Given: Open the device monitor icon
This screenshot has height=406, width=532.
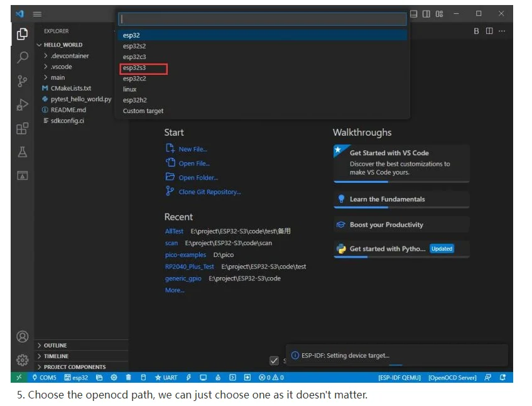Looking at the screenshot, I should pyautogui.click(x=204, y=378).
